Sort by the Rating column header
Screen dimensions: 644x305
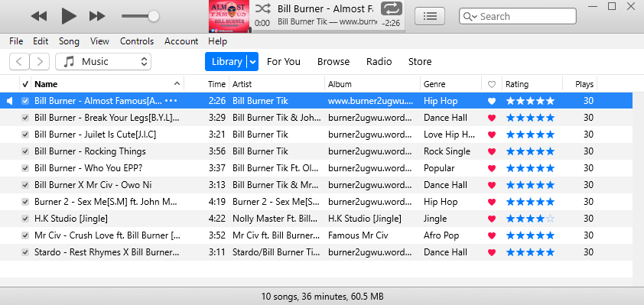tap(532, 84)
